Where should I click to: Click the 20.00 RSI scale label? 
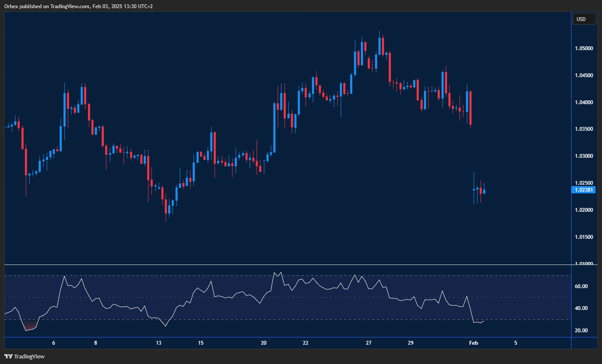click(x=581, y=331)
